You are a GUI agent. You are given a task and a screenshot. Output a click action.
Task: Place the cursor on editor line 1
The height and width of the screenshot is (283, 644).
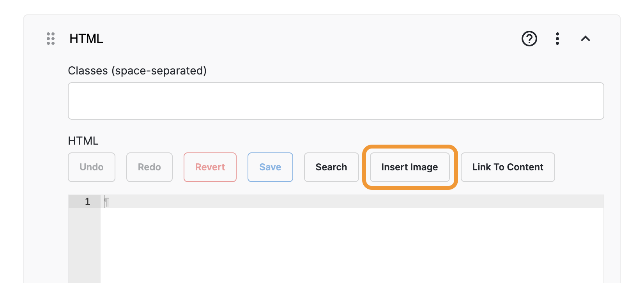(x=351, y=202)
